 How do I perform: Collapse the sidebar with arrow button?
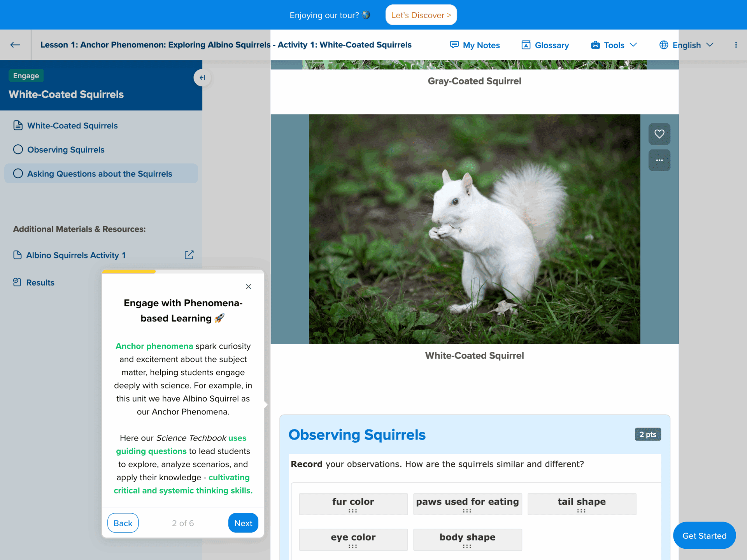click(x=202, y=77)
